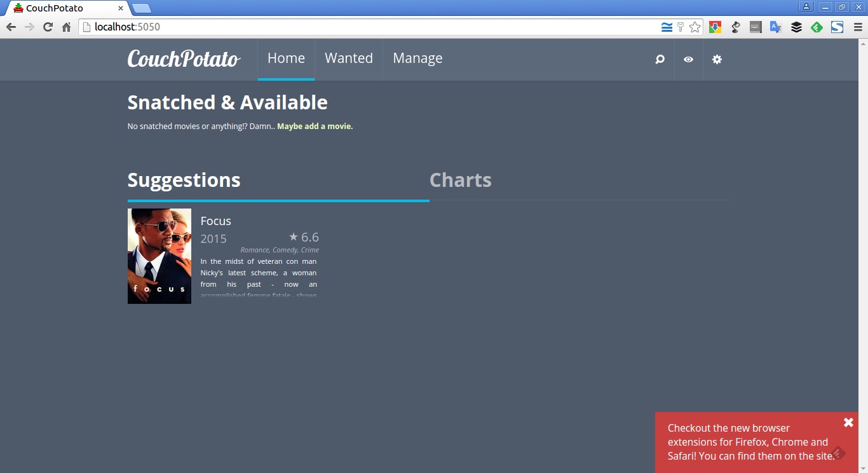Open the Chrome user profile button
This screenshot has height=473, width=868.
[x=806, y=6]
